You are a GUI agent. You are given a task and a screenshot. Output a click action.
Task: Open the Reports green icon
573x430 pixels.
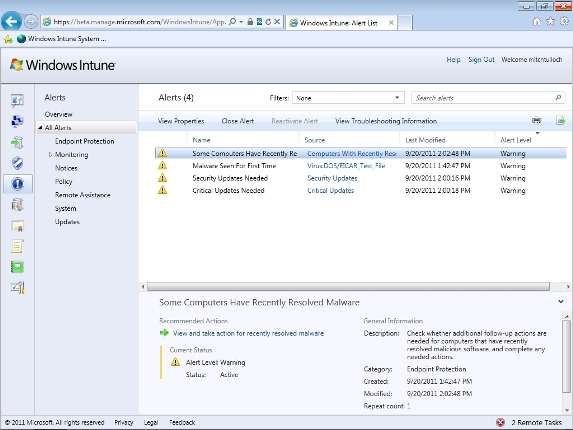[17, 267]
